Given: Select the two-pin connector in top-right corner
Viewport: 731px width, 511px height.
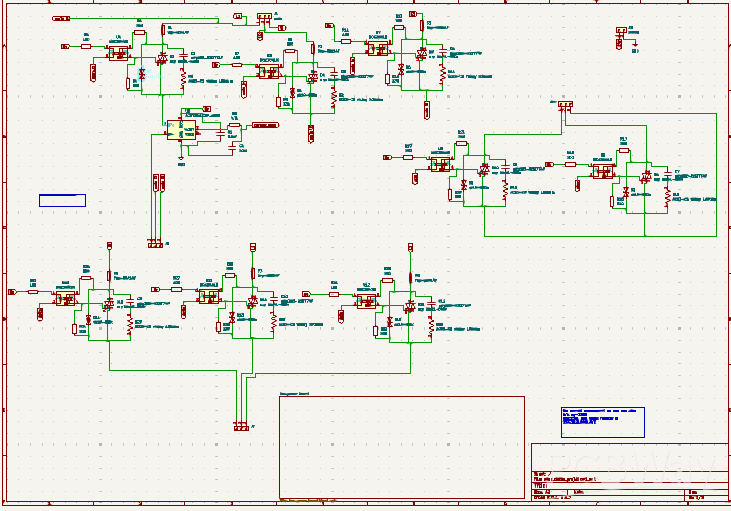Looking at the screenshot, I should [x=621, y=30].
